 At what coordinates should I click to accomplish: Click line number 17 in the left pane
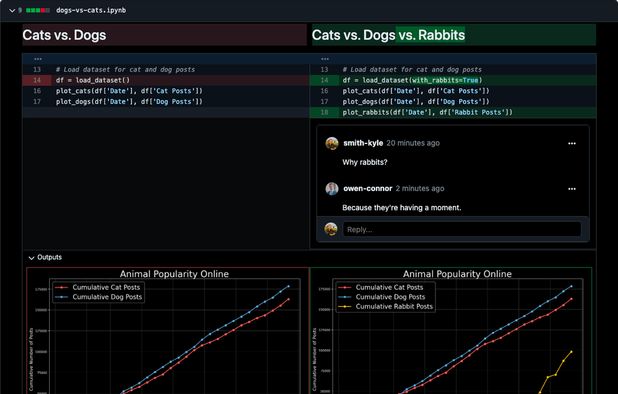[37, 102]
